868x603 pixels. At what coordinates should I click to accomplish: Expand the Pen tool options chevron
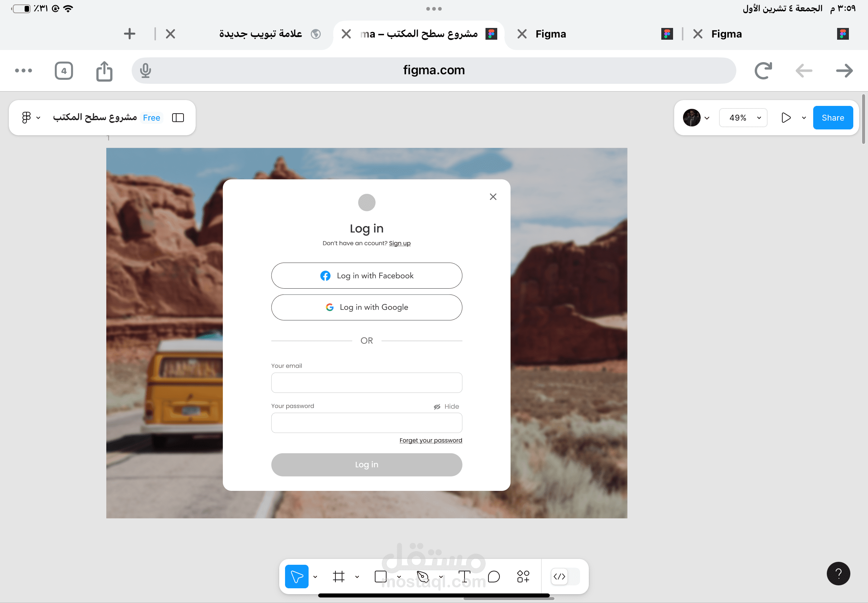(x=441, y=577)
